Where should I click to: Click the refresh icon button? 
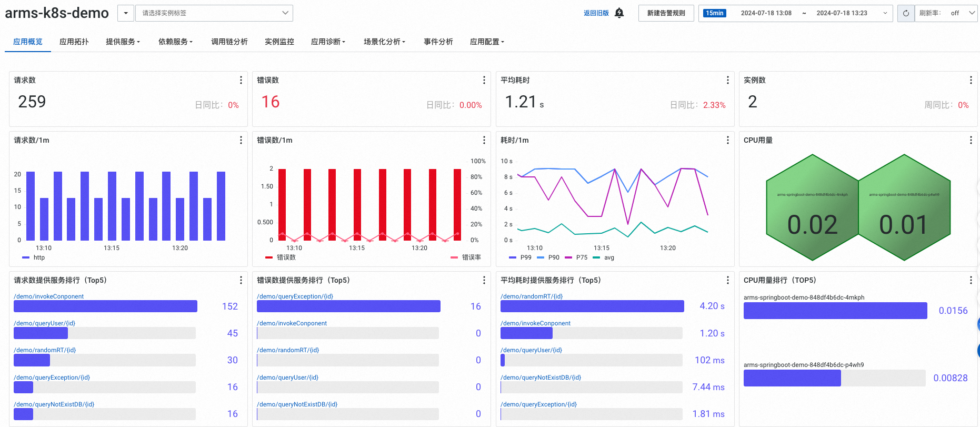point(906,13)
